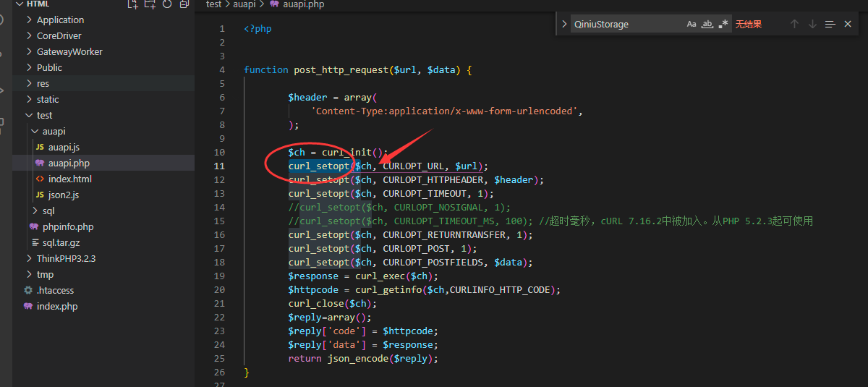
Task: Toggle find in selection
Action: (x=830, y=24)
